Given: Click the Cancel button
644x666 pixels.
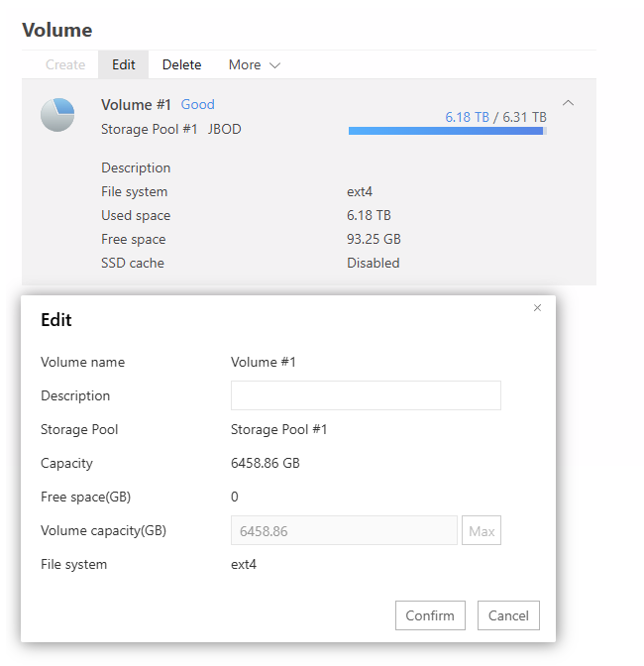Looking at the screenshot, I should click(x=508, y=615).
